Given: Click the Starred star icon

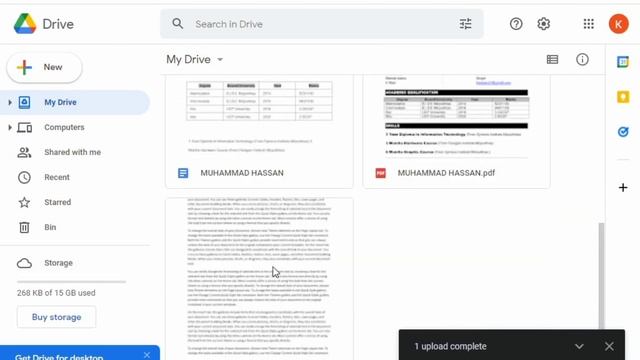Looking at the screenshot, I should tap(24, 202).
